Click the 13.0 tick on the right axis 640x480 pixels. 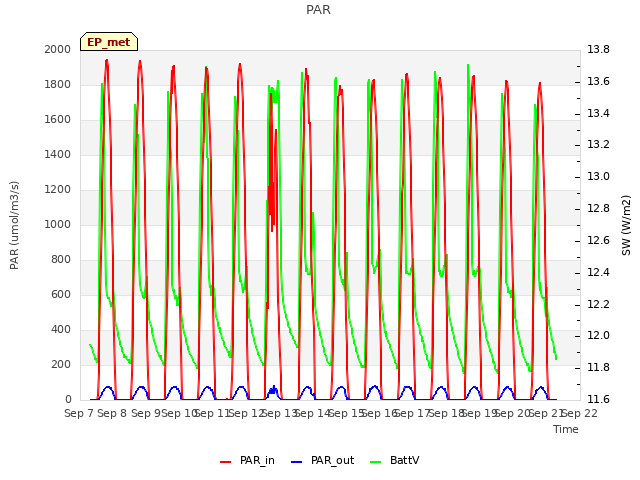[598, 176]
